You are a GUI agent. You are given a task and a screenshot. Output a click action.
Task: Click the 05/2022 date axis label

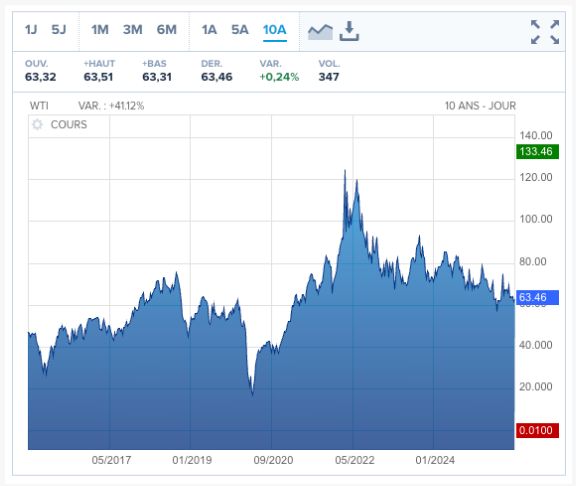[354, 460]
